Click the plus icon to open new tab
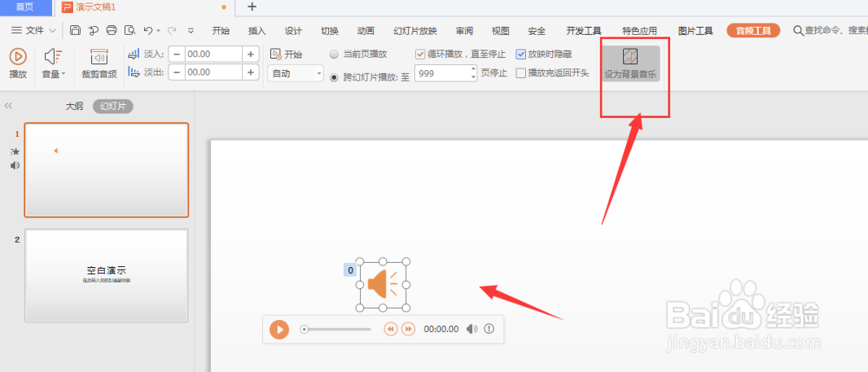 (252, 7)
